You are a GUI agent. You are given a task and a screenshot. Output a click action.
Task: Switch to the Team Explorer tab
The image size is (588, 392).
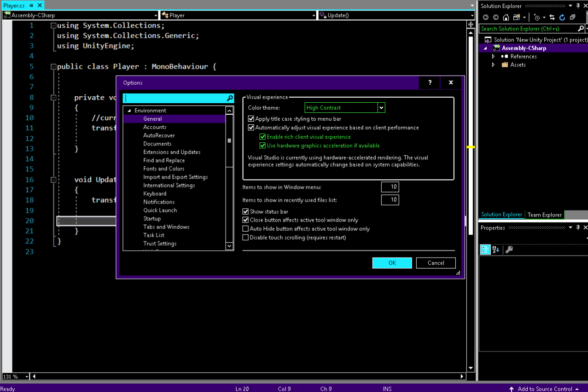click(x=545, y=215)
